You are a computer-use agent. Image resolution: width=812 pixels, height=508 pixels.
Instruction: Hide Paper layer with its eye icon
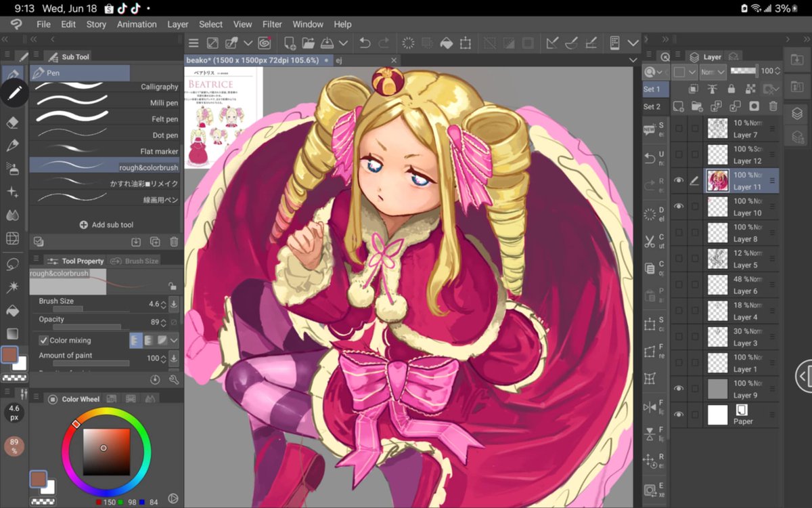(x=679, y=415)
